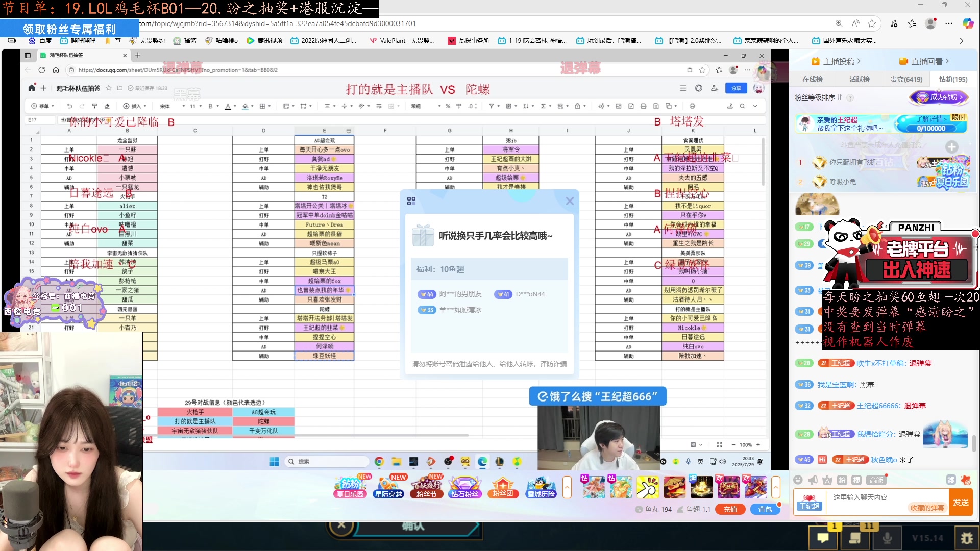Screen dimensions: 980x551
Task: Click the Copilot icon in browser toolbar
Action: tap(968, 23)
